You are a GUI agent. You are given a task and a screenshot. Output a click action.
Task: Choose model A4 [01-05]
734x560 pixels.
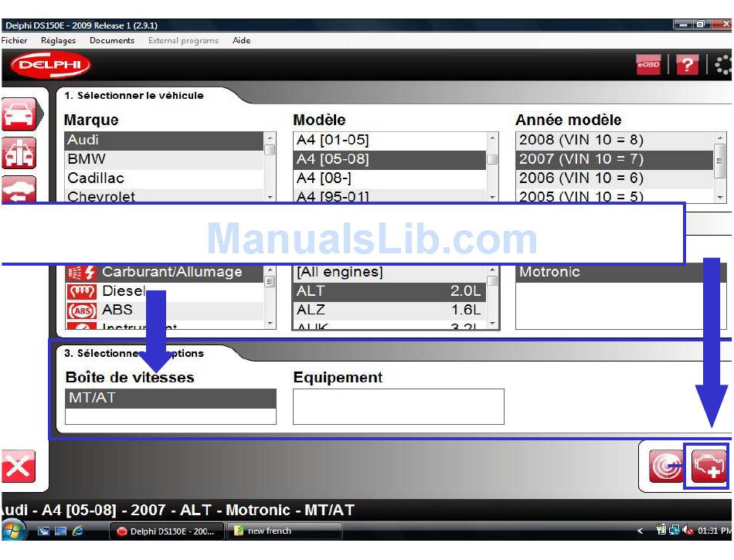[x=389, y=141]
